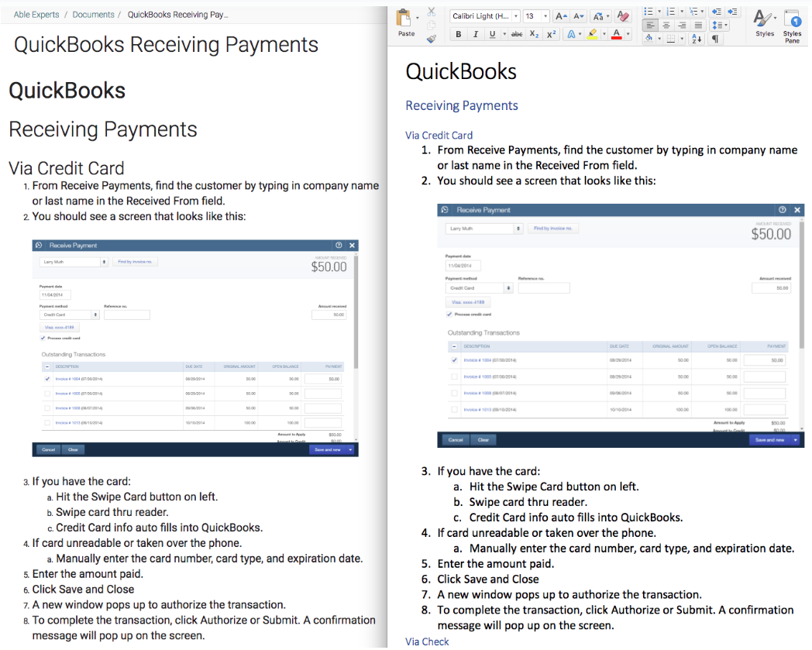Click the Cut scissors icon
This screenshot has width=812, height=650.
(x=432, y=12)
